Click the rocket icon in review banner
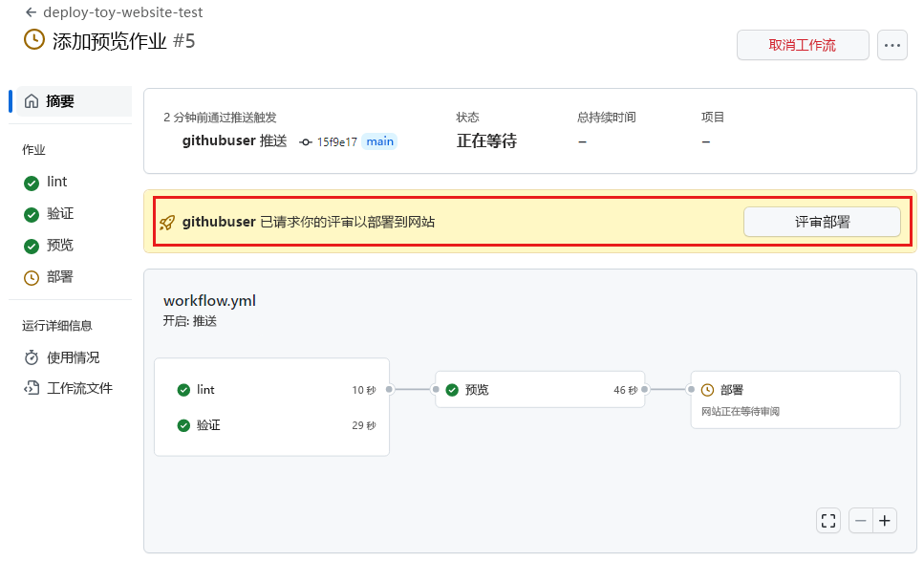Screen dimensions: 924x561 tap(167, 223)
